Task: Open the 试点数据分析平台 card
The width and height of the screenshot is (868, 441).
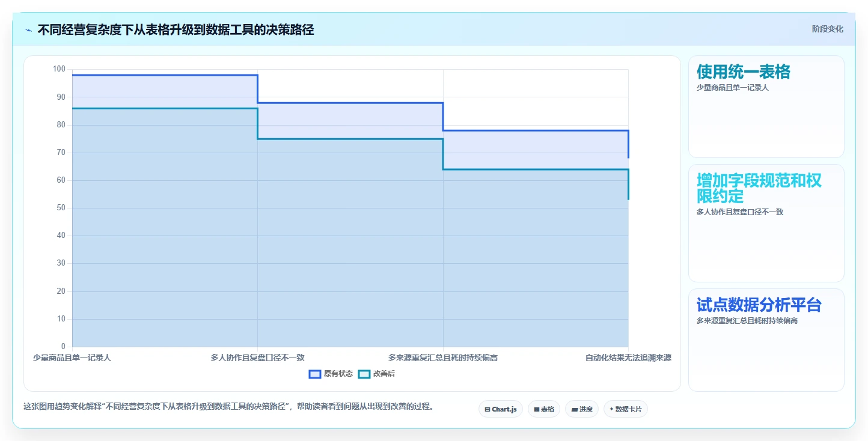Action: tap(766, 340)
